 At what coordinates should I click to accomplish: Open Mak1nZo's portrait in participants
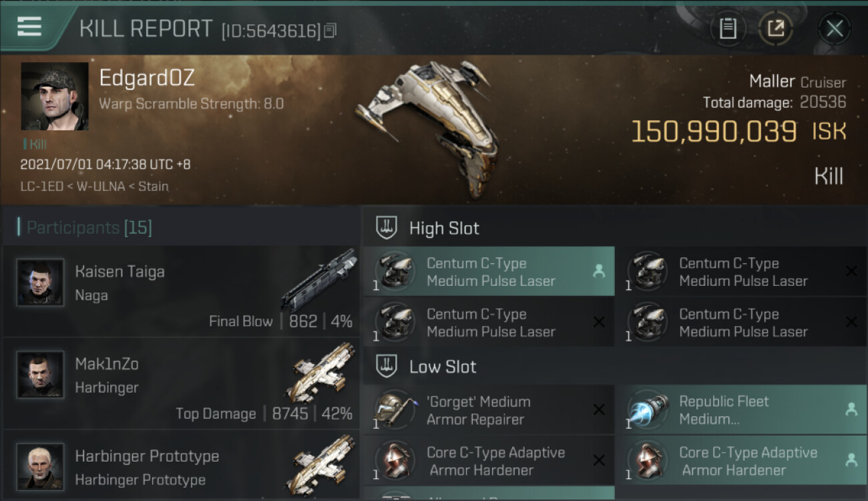40,374
